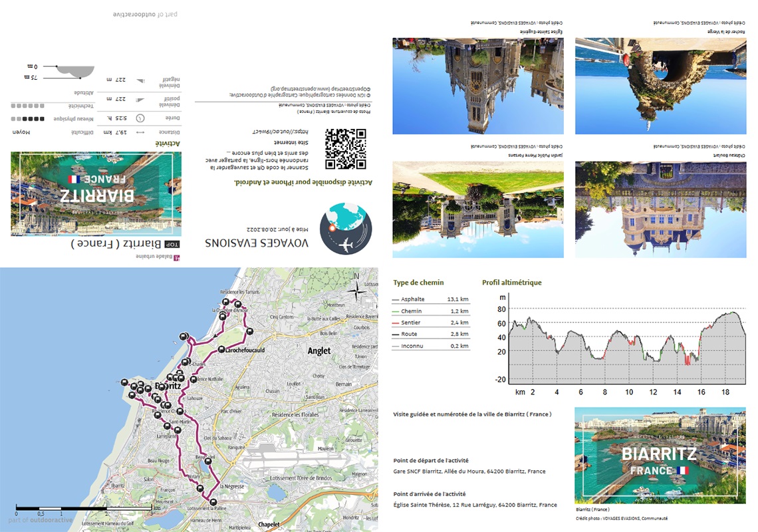Click the French flag on upright Biarritz cover

[x=683, y=470]
